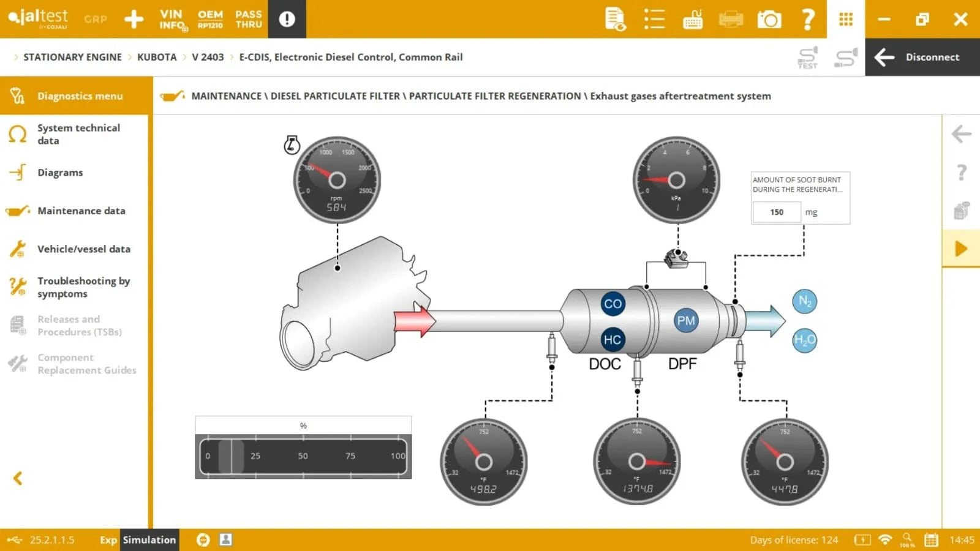Viewport: 980px width, 551px height.
Task: Collapse the left sidebar with chevron
Action: (18, 478)
